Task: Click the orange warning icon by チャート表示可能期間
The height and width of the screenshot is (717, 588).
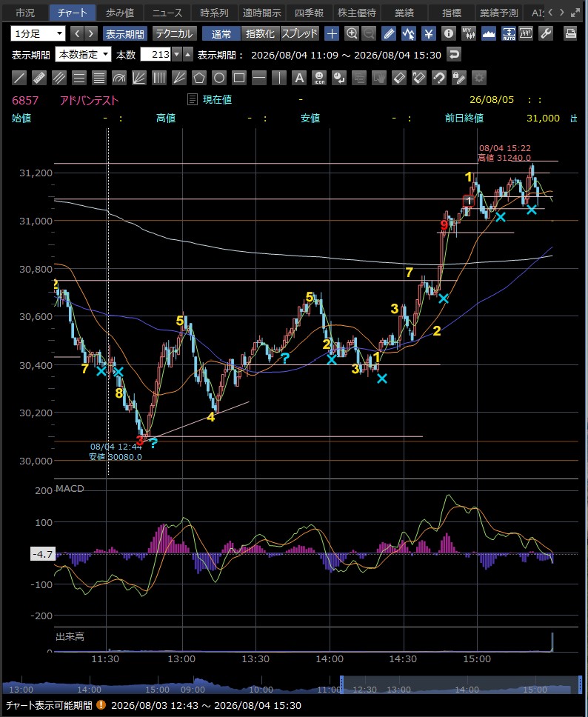Action: 101,705
